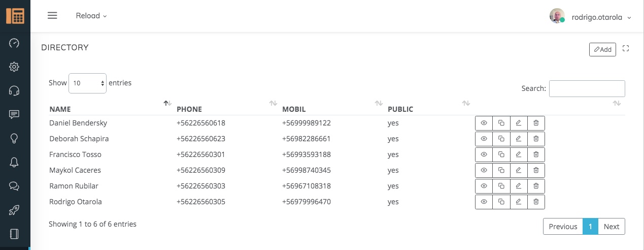Open the rodrigo.otarola user menu

pos(601,17)
